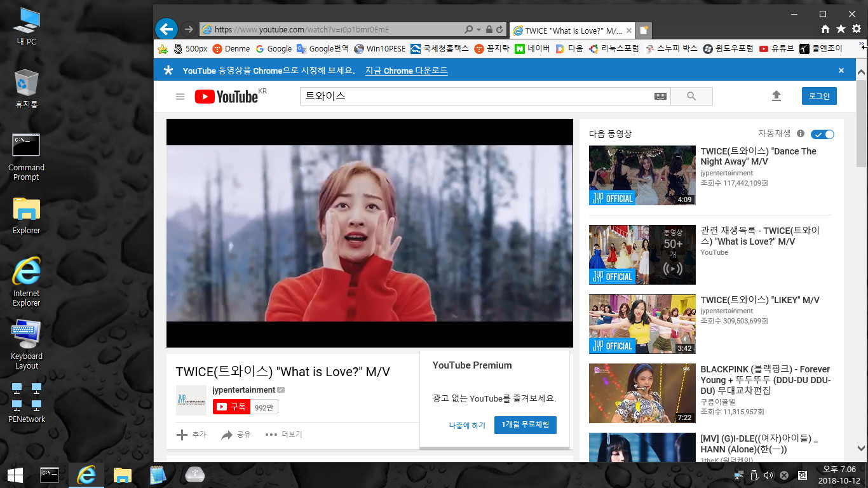Open the Win10PESE bookmark
Screen dimensions: 868x488
pyautogui.click(x=379, y=48)
